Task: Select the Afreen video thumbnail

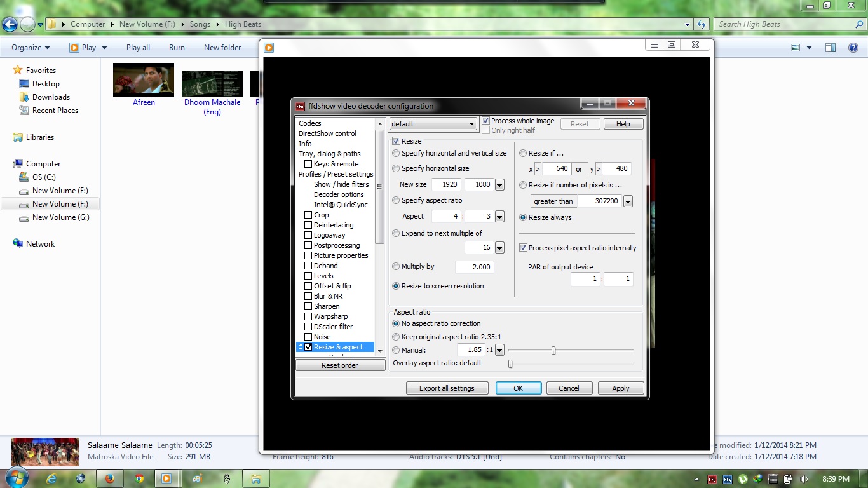Action: tap(143, 80)
